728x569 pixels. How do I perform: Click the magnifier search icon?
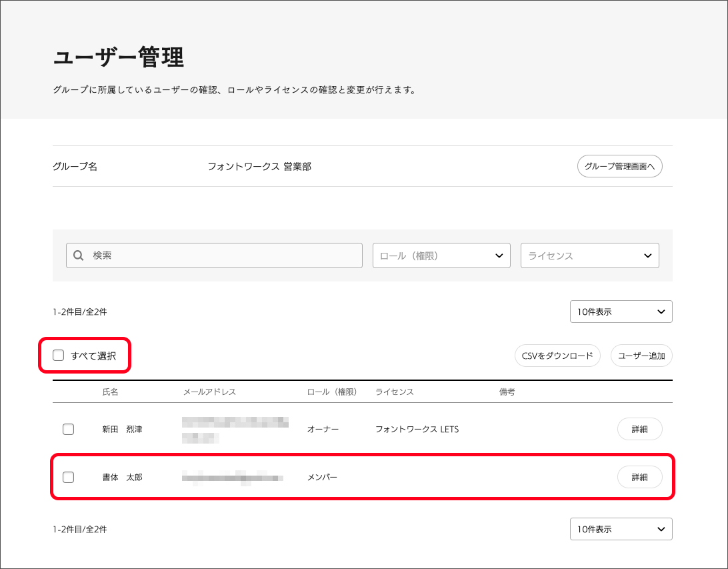point(78,255)
